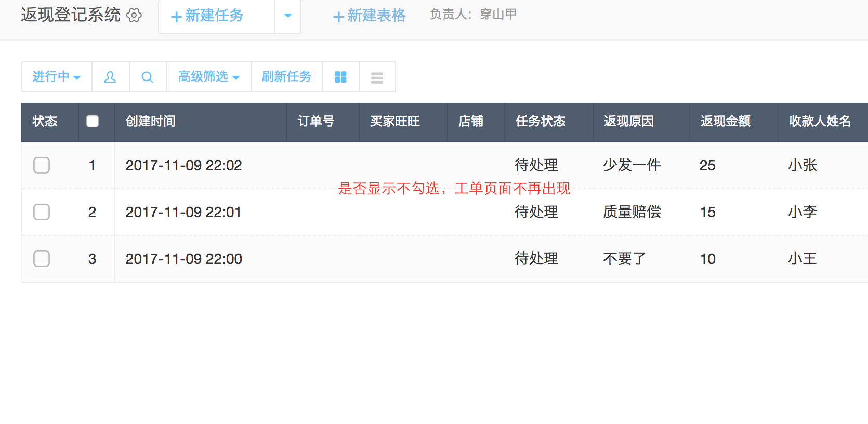Screen dimensions: 868x424
Task: Click 质量赔偿 reason cell in row 2
Action: click(x=632, y=212)
